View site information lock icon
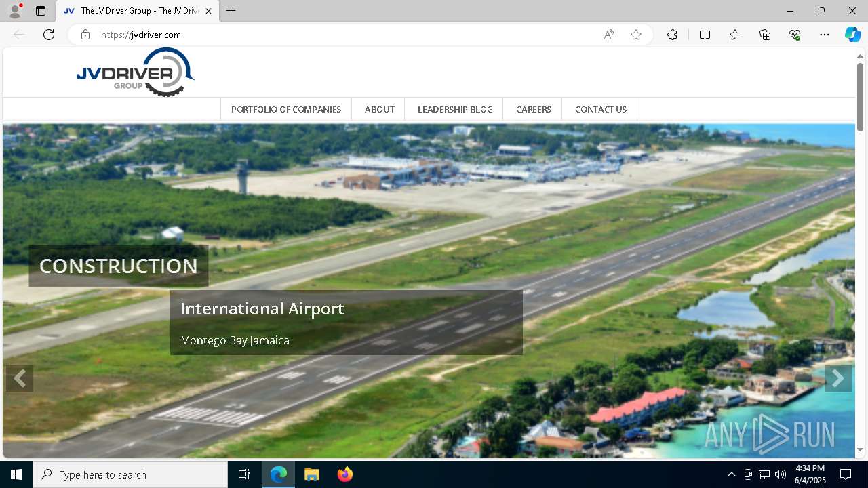Viewport: 868px width, 488px height. tap(85, 35)
